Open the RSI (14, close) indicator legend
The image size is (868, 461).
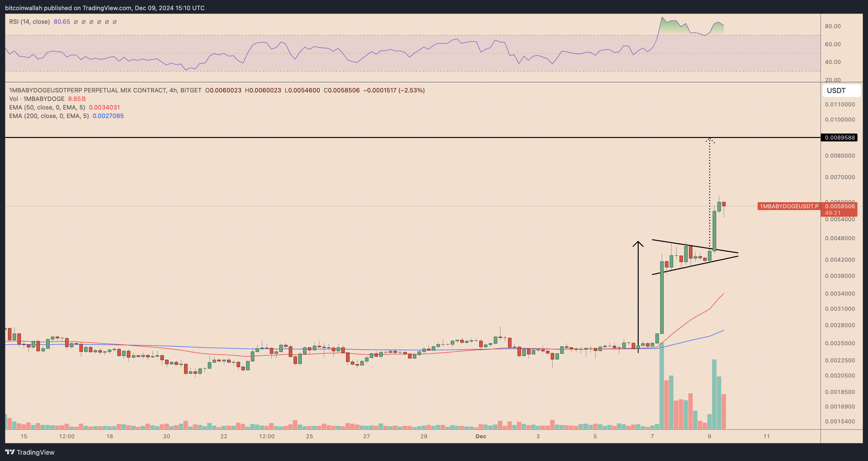[29, 22]
